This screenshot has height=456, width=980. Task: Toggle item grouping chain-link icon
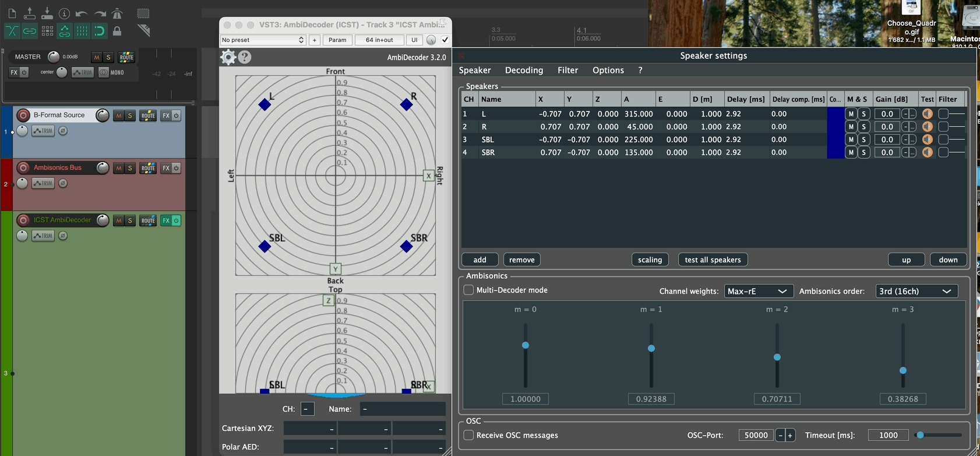[x=30, y=31]
